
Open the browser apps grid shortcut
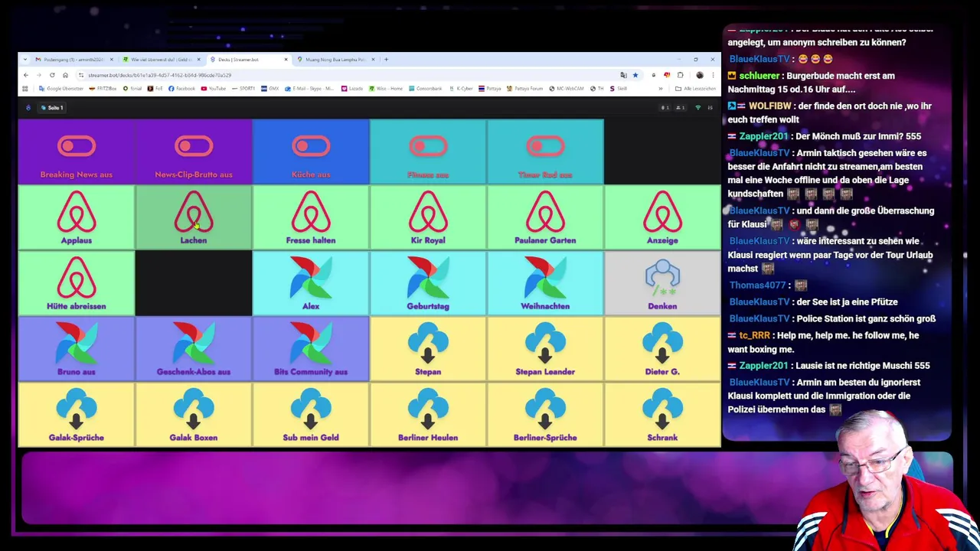pos(25,89)
